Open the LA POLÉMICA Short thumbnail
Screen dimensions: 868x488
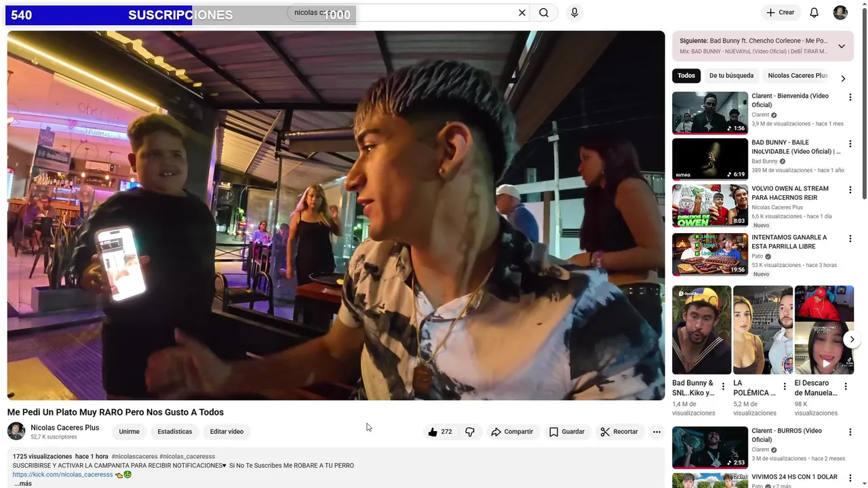(763, 330)
